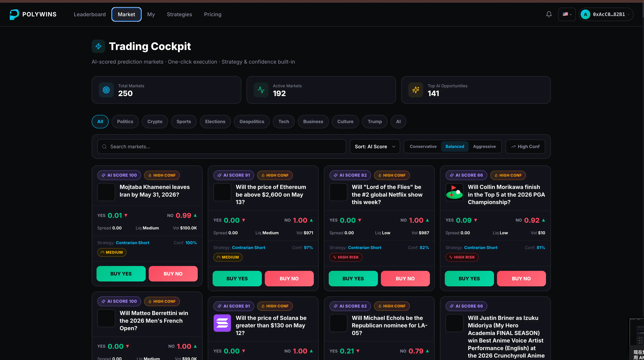Filter markets by Geopolitics
Viewport: 644px width, 360px height.
(x=252, y=122)
